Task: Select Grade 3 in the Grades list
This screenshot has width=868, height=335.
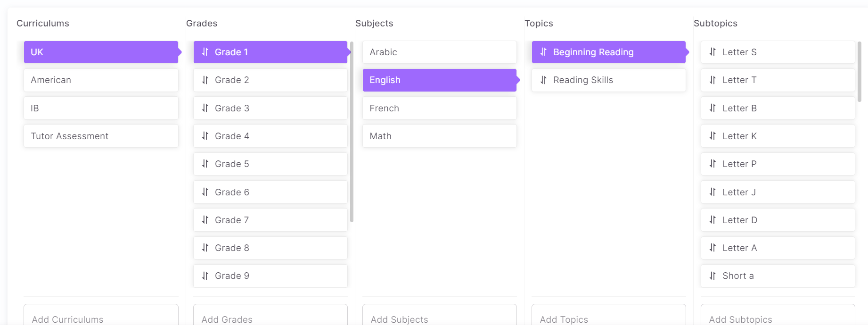Action: point(270,108)
